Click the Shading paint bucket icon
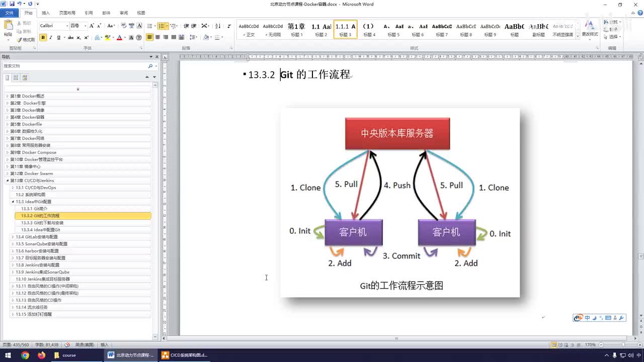Screen dimensions: 644x362 click(x=207, y=37)
